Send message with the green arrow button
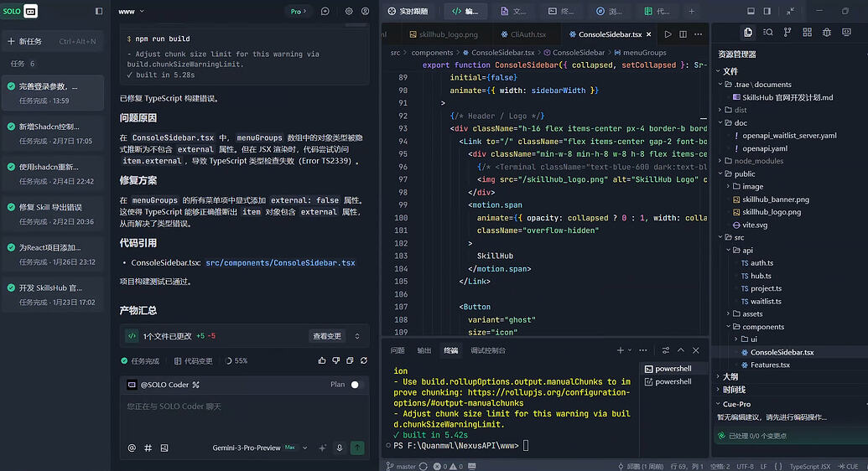Image resolution: width=868 pixels, height=471 pixels. [357, 448]
